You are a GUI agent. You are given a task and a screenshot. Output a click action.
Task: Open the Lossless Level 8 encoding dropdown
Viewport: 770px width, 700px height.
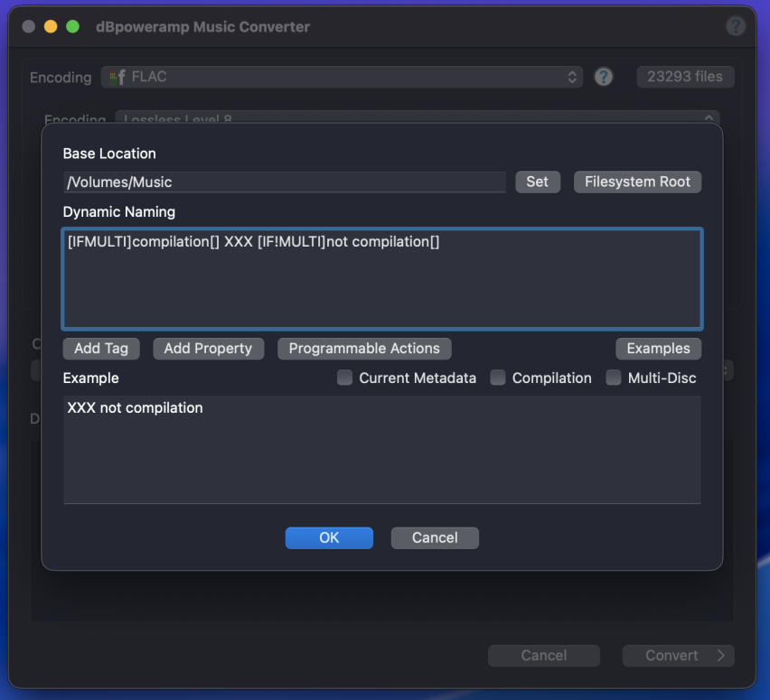click(418, 117)
